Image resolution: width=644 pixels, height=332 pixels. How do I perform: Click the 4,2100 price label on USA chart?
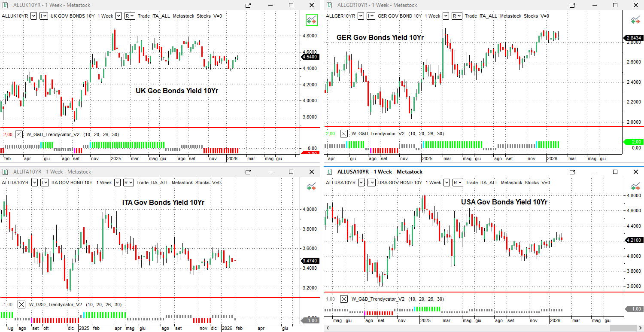633,240
